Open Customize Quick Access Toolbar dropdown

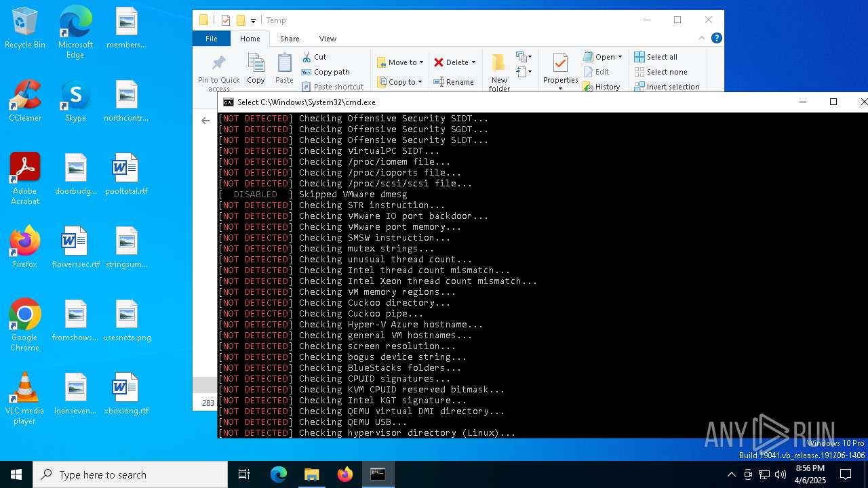pos(253,21)
